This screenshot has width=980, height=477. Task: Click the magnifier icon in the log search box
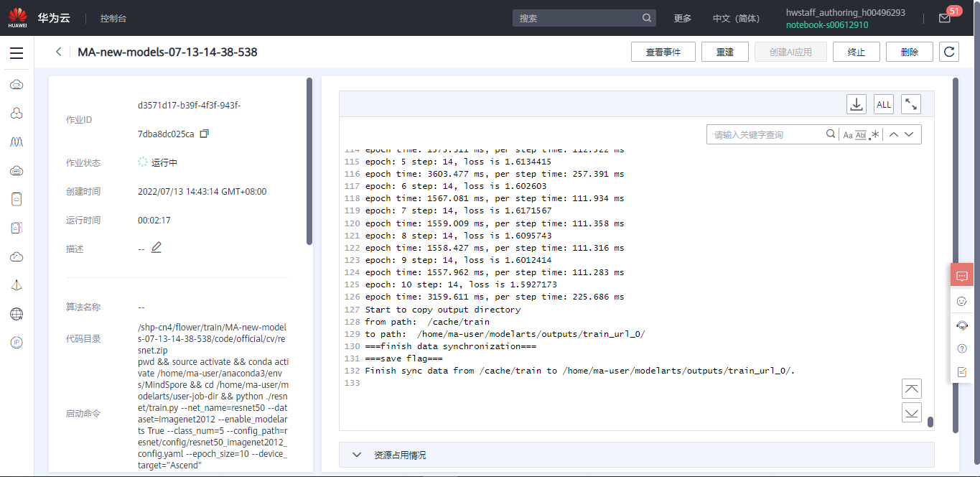pos(831,134)
